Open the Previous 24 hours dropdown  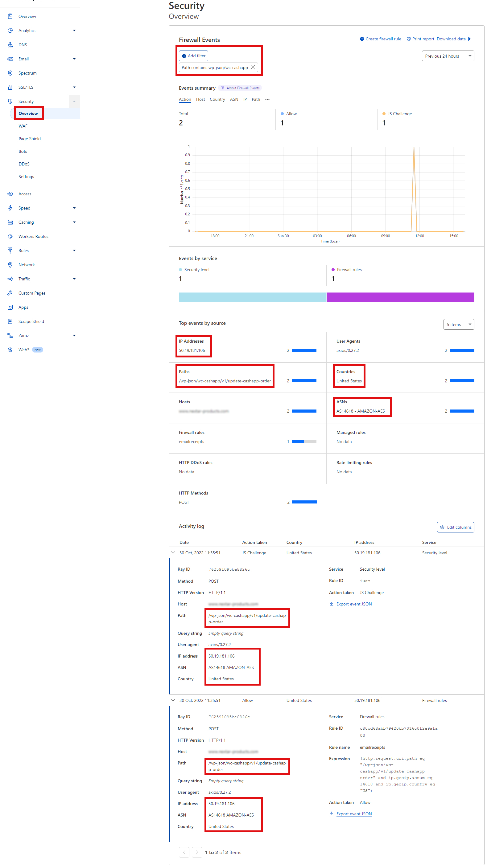(448, 56)
